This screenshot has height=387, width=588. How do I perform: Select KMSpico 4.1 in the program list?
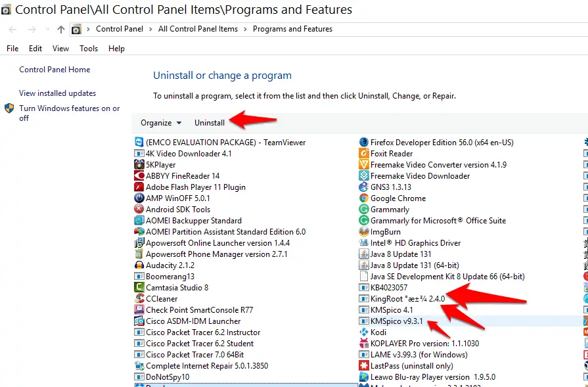[392, 309]
